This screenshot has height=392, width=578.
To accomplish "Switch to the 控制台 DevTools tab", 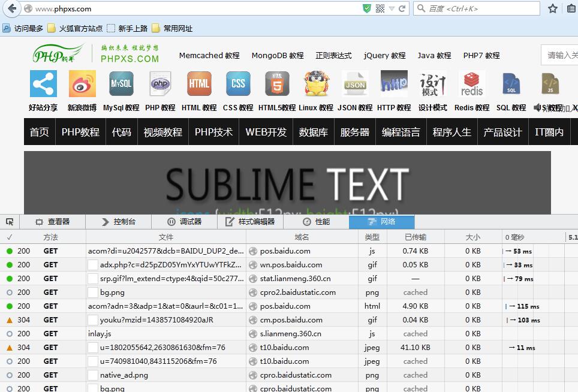I will pos(117,221).
